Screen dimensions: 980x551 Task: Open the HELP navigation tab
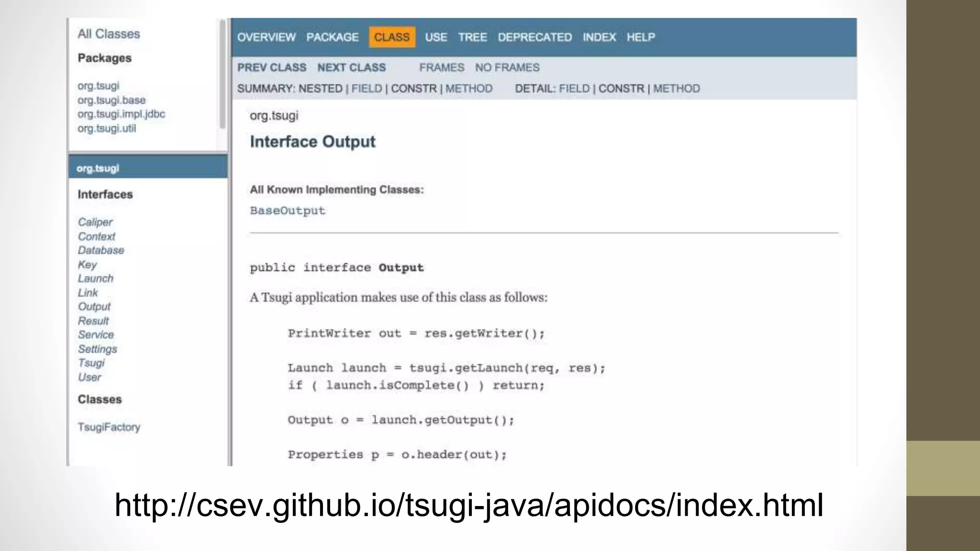641,37
